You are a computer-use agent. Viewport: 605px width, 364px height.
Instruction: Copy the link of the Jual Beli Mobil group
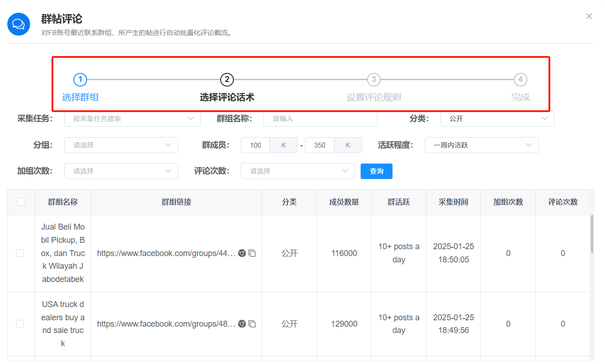coord(252,253)
